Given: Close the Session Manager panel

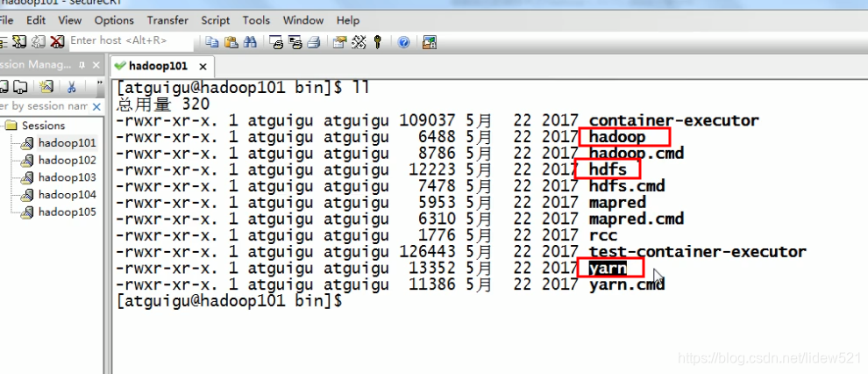Looking at the screenshot, I should tap(96, 65).
